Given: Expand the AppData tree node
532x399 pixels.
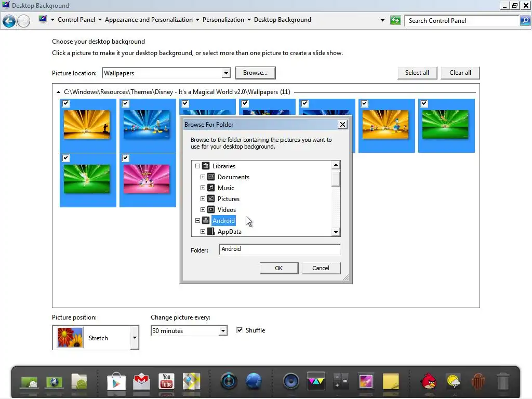Looking at the screenshot, I should coord(203,231).
